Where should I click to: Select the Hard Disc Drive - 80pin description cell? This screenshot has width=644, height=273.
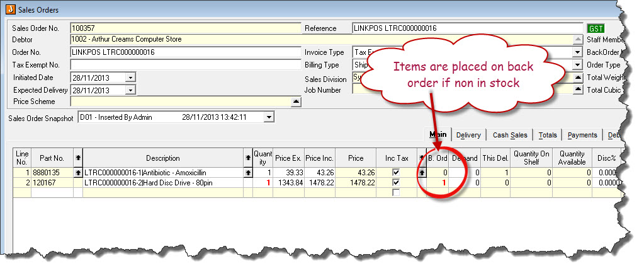point(163,183)
